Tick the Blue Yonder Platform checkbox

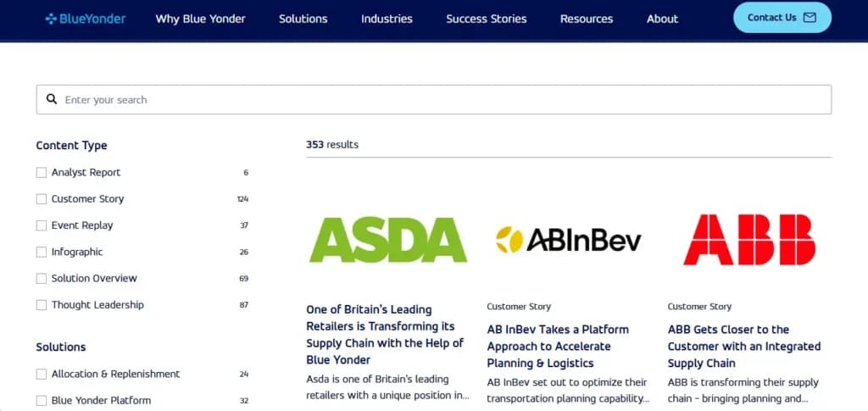pos(42,401)
